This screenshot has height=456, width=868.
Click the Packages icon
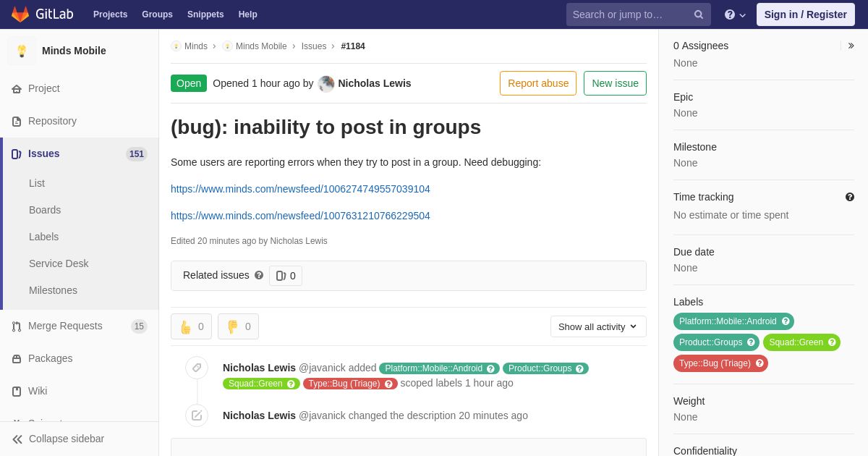(17, 359)
